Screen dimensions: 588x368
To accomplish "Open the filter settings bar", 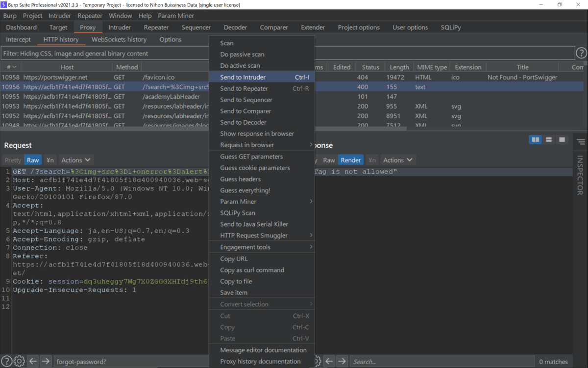I will [x=288, y=53].
